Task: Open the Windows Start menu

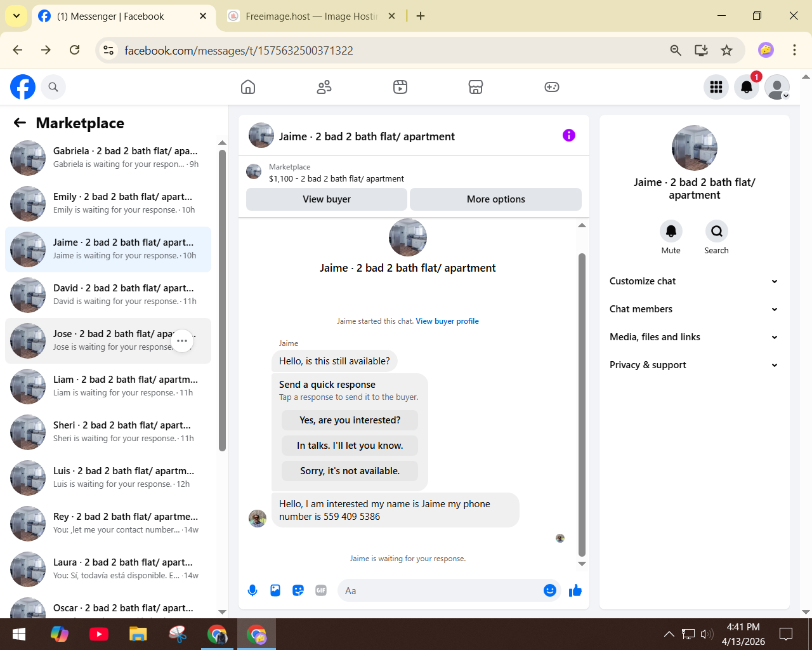Action: 19,634
